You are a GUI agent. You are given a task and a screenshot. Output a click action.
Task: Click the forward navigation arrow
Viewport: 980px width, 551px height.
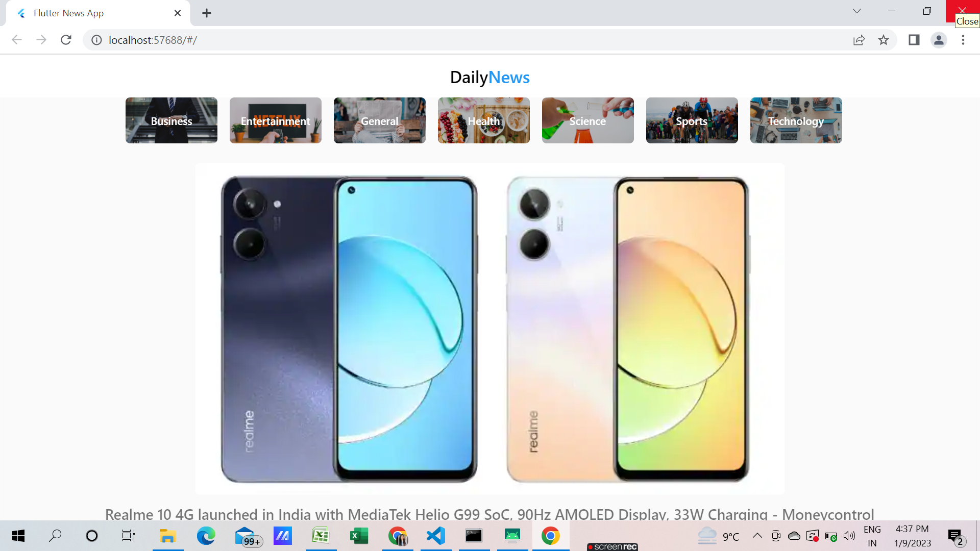coord(41,40)
